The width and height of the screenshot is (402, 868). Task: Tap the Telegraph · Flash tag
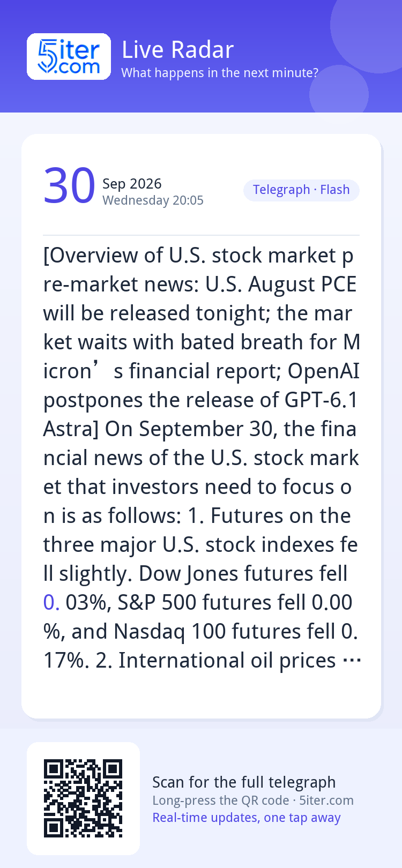301,190
